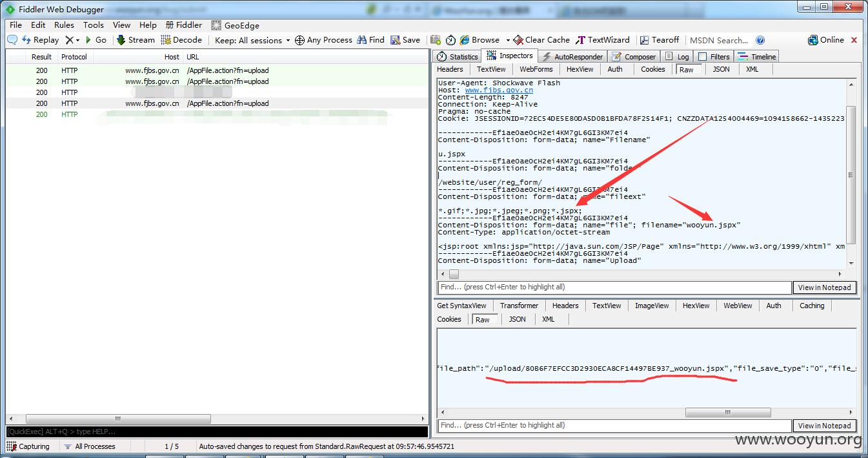
Task: Click the Any Process target icon
Action: pyautogui.click(x=299, y=40)
